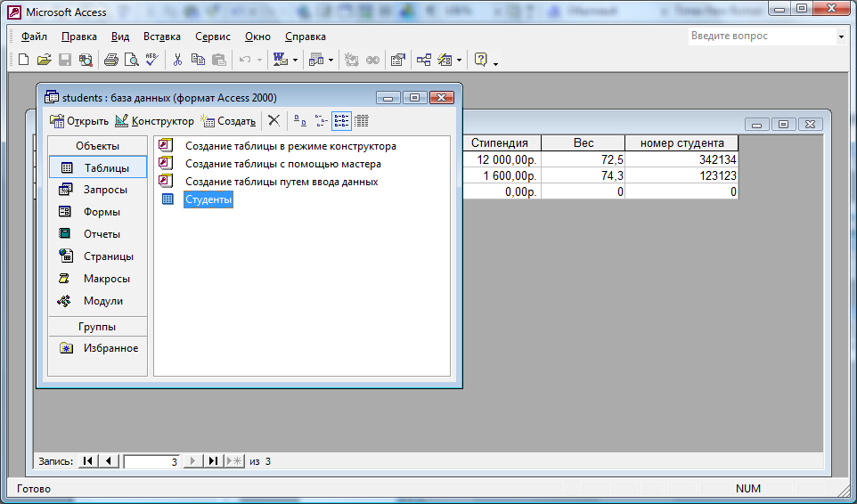Click Открыть in the database window
The height and width of the screenshot is (504, 857).
79,121
